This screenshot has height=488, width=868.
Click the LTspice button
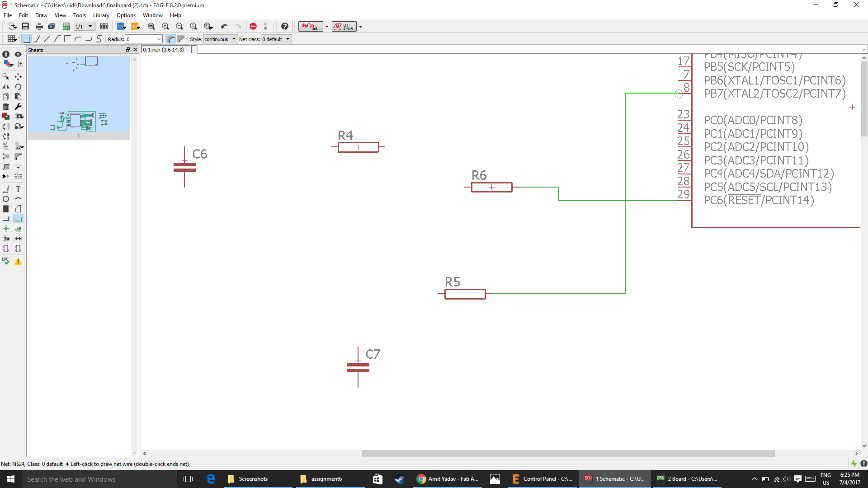(x=344, y=26)
